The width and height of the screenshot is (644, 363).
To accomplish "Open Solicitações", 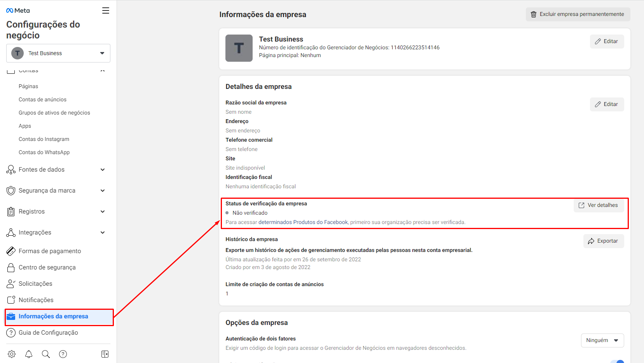I will pyautogui.click(x=35, y=284).
